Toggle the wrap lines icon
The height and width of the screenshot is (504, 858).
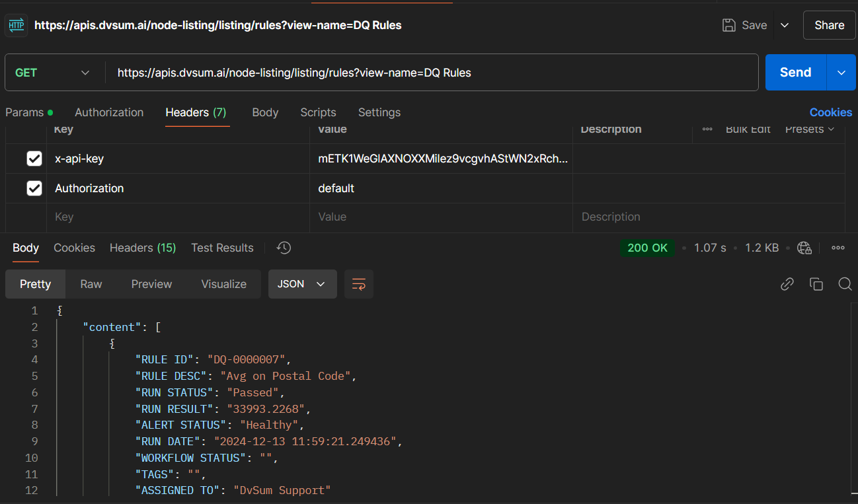359,284
